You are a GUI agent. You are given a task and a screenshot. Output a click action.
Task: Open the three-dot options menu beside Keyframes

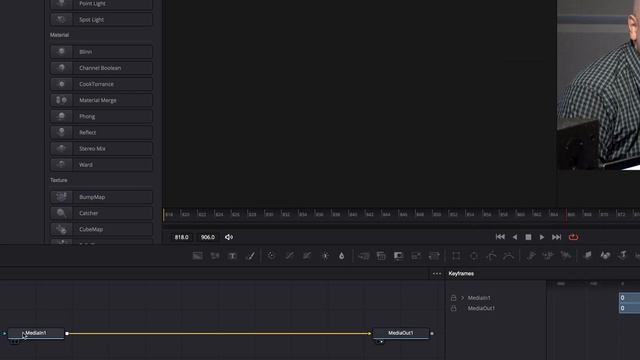coord(437,273)
